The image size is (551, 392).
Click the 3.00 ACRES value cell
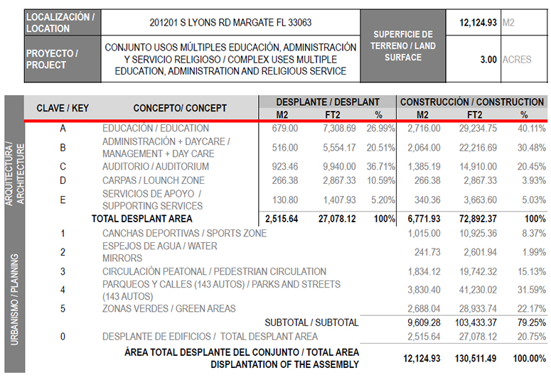(x=488, y=60)
